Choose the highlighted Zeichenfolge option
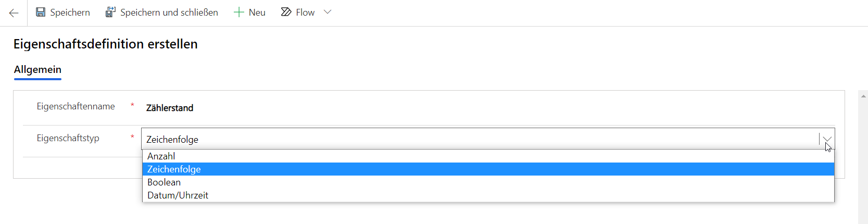This screenshot has height=224, width=868. [174, 169]
